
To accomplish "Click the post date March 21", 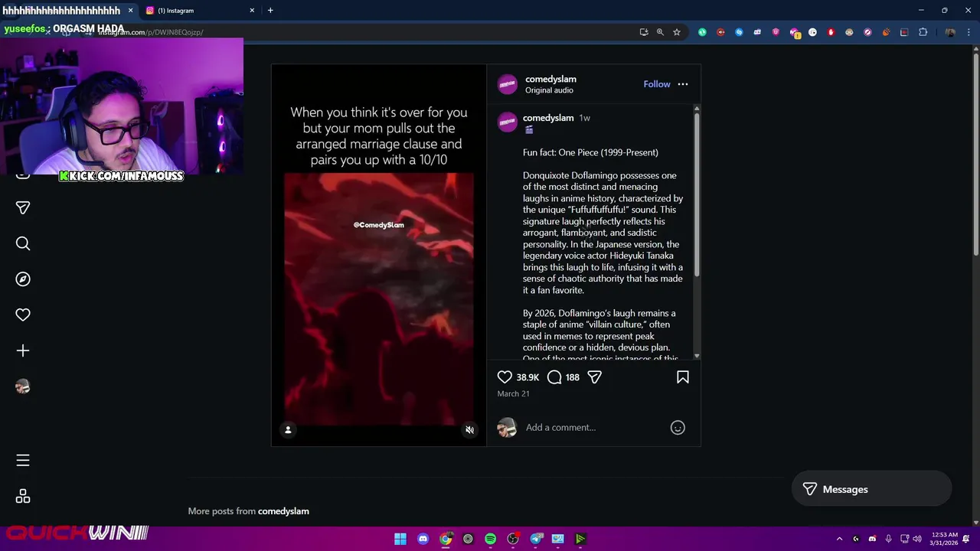I will coord(513,393).
